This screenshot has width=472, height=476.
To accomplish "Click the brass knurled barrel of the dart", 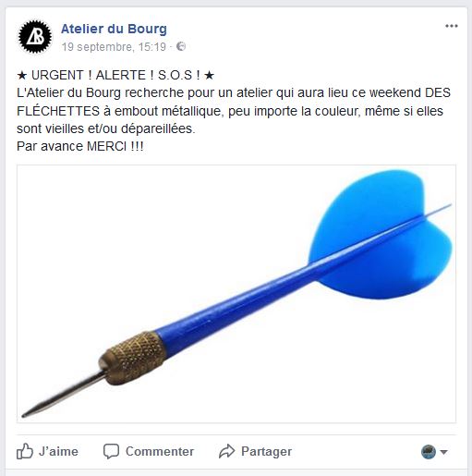I will point(133,357).
